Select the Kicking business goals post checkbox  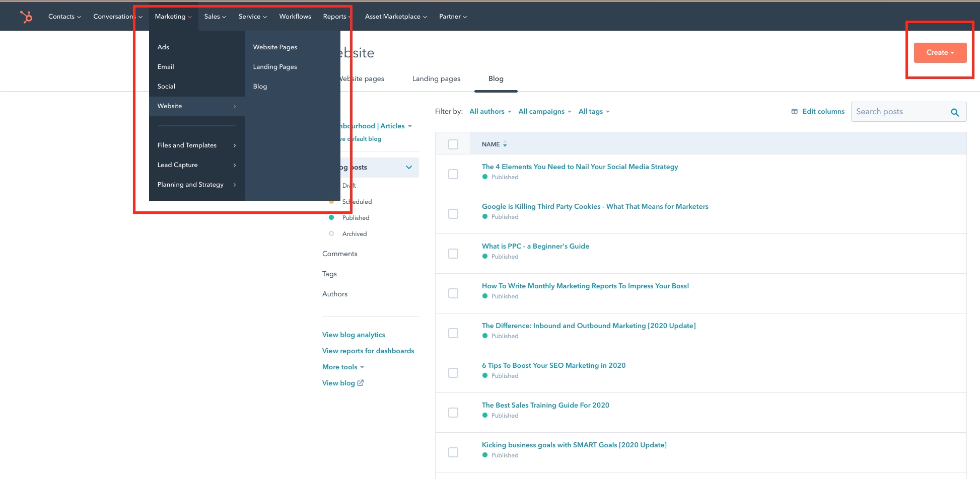[453, 452]
